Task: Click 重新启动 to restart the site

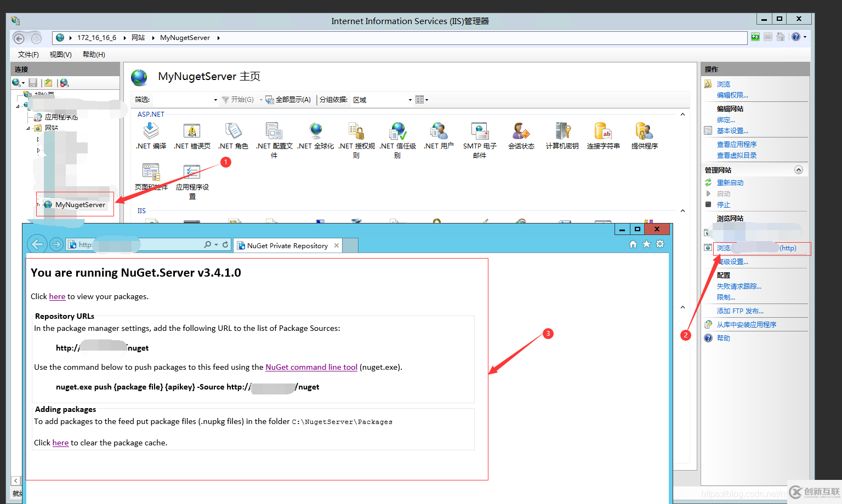Action: [730, 183]
